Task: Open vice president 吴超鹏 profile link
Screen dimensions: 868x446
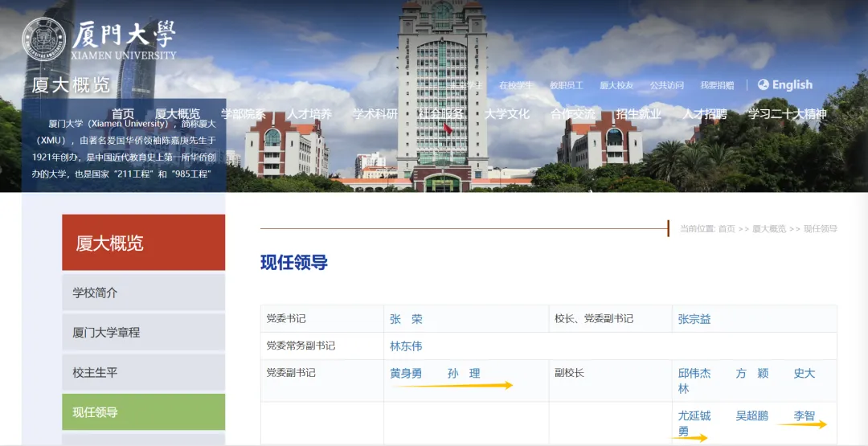Action: 752,415
